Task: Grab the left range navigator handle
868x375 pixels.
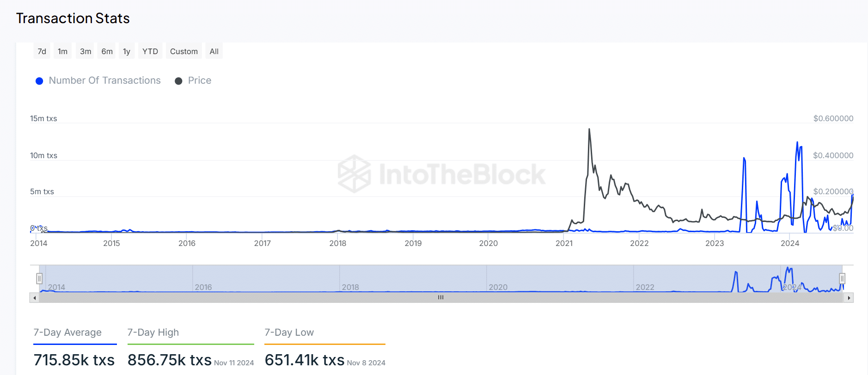Action: coord(39,278)
